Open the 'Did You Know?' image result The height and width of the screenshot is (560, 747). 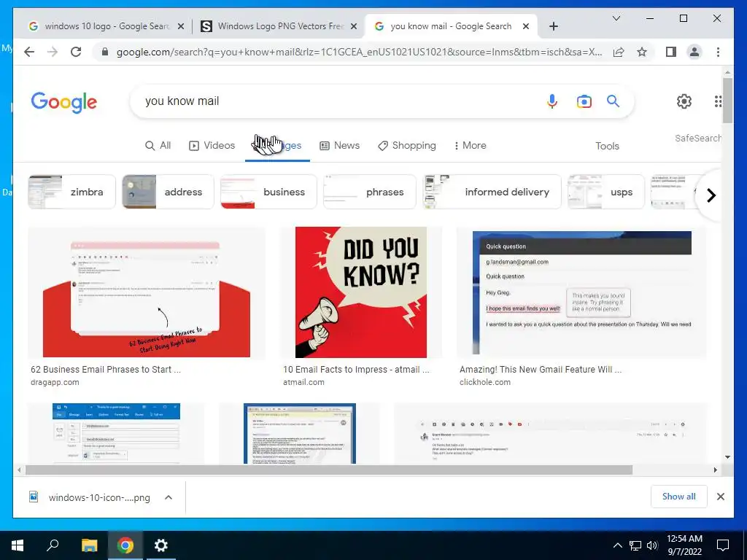click(360, 292)
